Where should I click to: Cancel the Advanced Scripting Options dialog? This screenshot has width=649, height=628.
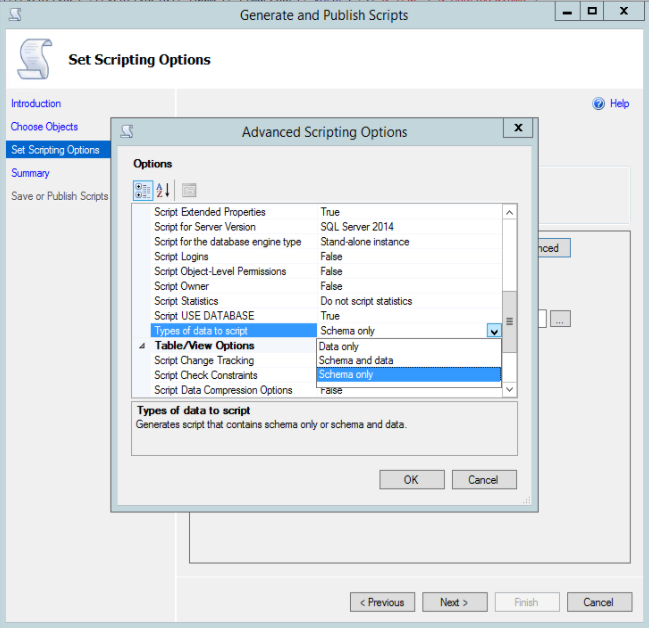[x=483, y=480]
